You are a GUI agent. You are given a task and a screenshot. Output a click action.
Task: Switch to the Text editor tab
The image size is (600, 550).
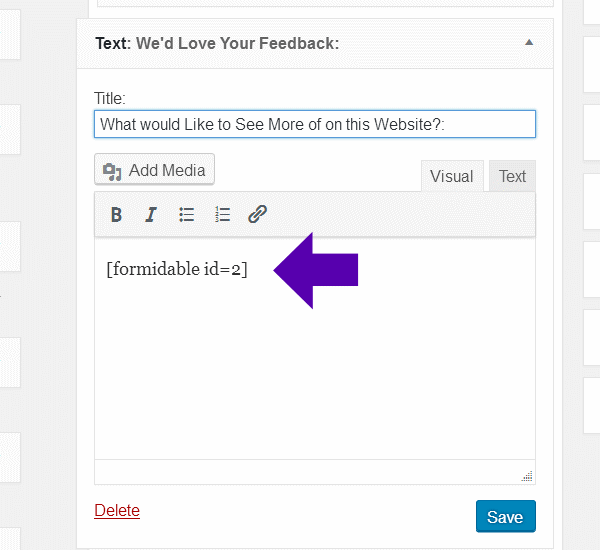[512, 176]
